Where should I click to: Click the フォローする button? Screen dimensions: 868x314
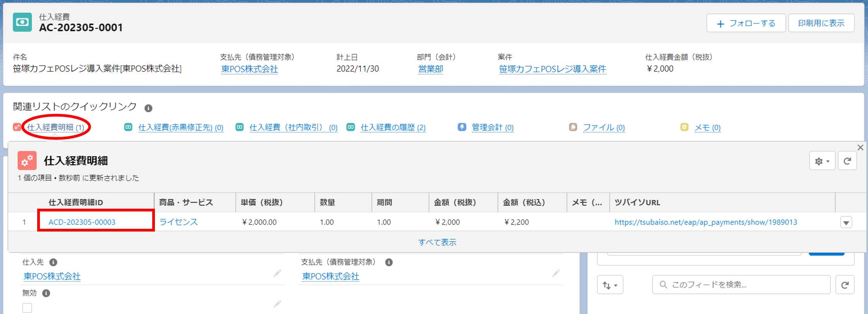click(x=746, y=23)
